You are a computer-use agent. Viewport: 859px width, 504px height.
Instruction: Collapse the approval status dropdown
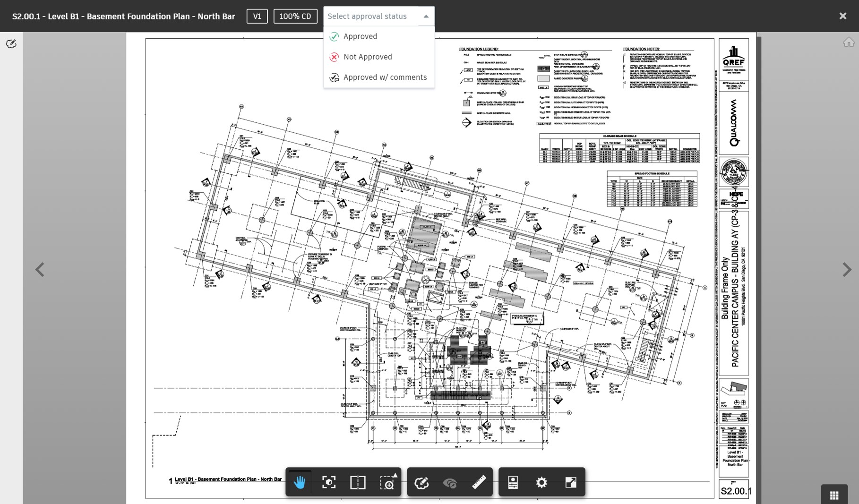point(425,16)
